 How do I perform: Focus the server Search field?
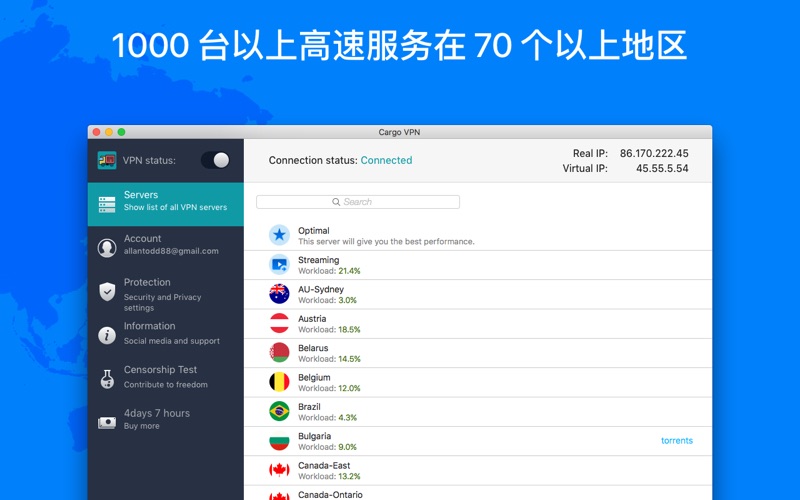pyautogui.click(x=358, y=202)
